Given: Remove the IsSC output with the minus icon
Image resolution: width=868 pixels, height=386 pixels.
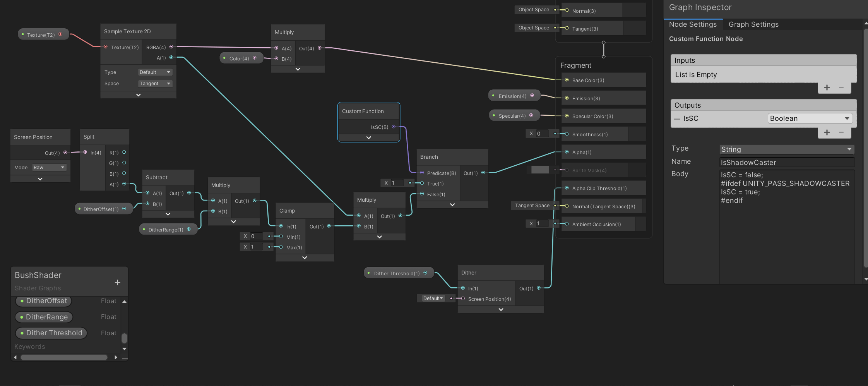Looking at the screenshot, I should click(x=841, y=132).
